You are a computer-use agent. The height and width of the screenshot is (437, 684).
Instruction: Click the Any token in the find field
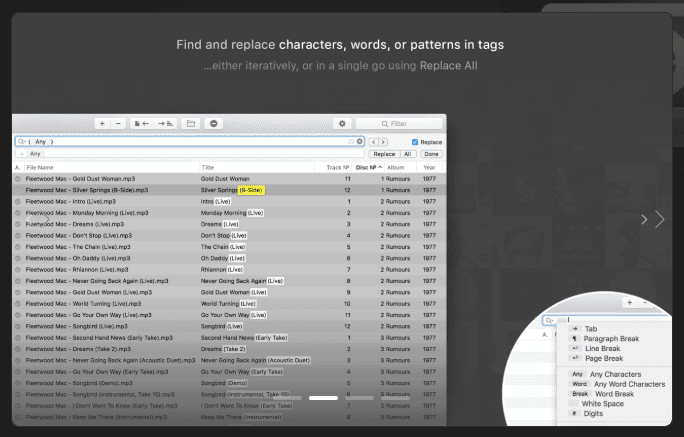(41, 141)
